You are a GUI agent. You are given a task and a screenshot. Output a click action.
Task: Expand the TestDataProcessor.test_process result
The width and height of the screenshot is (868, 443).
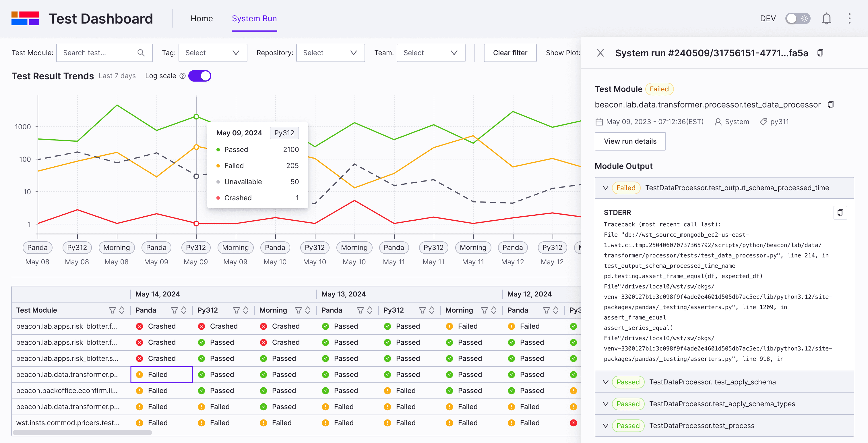tap(606, 426)
